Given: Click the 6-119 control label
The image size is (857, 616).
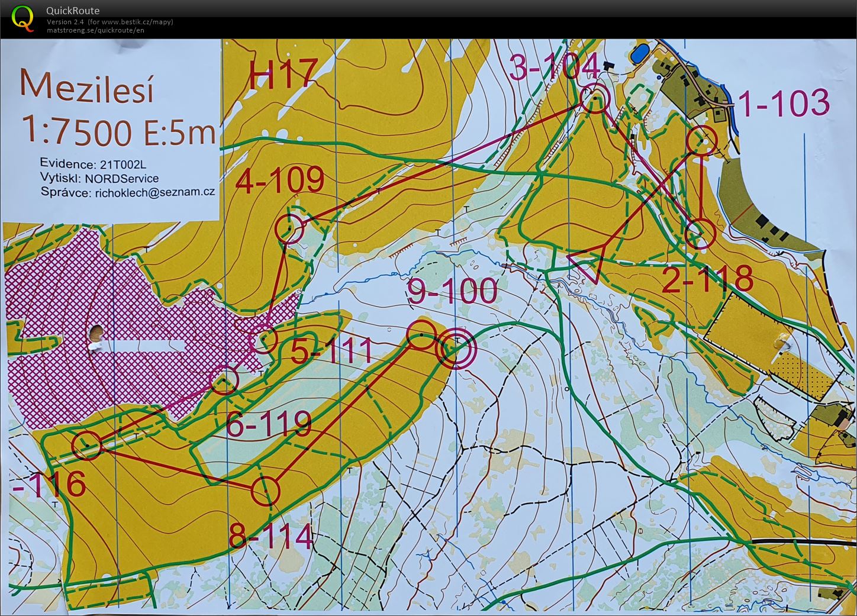Looking at the screenshot, I should click(269, 424).
